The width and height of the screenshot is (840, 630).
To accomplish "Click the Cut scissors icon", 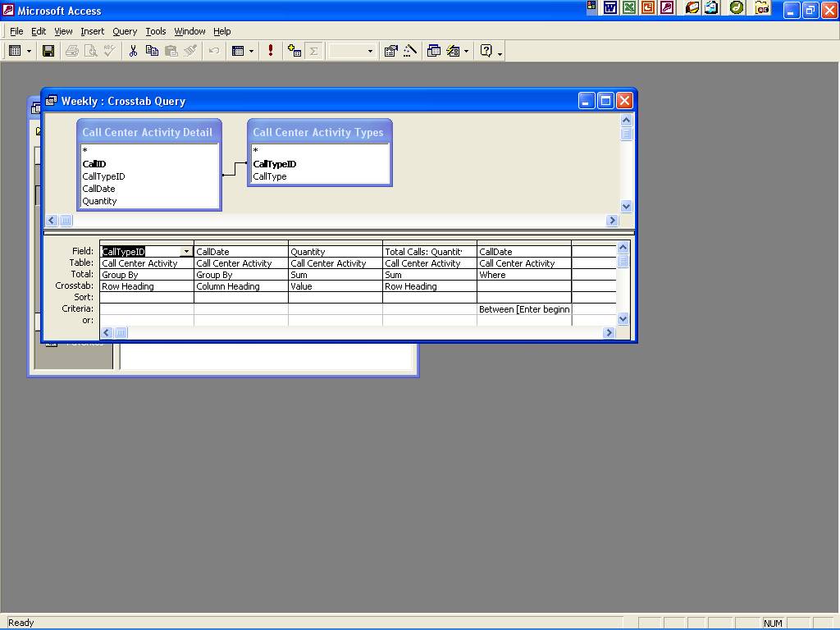I will pyautogui.click(x=132, y=51).
